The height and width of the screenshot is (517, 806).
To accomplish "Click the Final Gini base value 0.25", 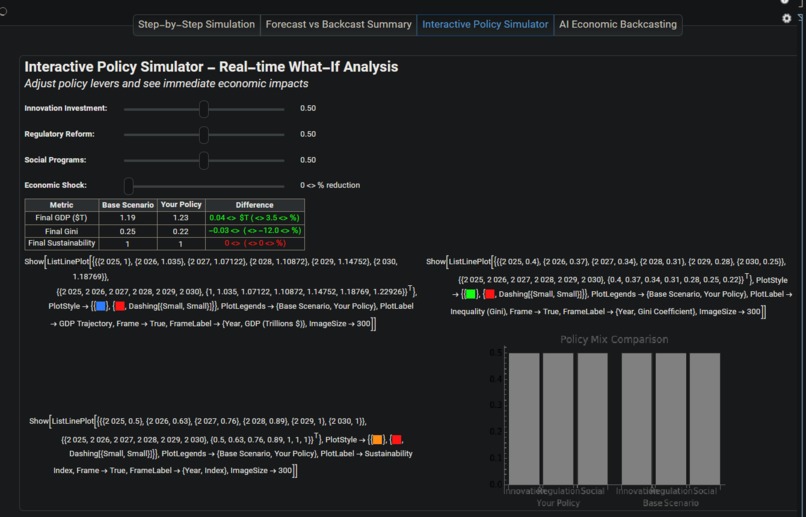I will click(x=127, y=231).
